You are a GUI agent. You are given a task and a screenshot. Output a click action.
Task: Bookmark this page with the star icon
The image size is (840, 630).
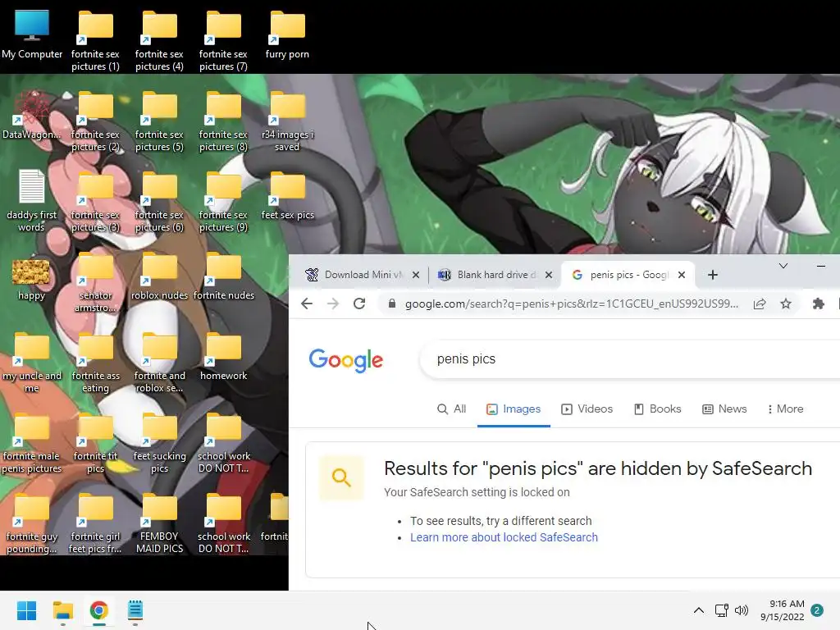pyautogui.click(x=785, y=304)
